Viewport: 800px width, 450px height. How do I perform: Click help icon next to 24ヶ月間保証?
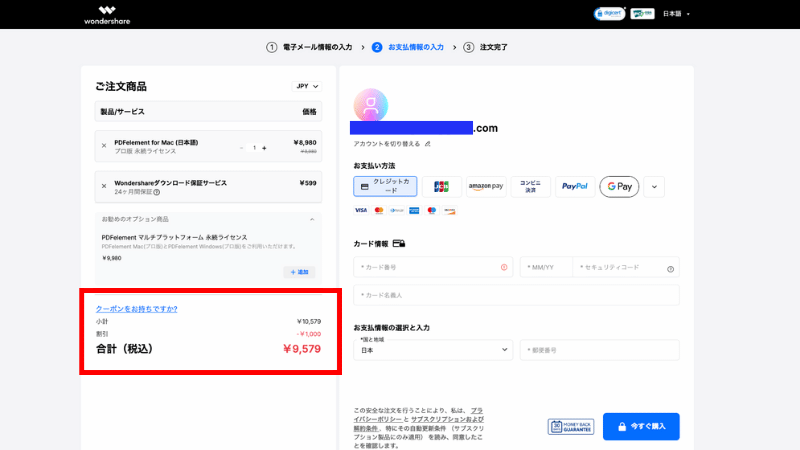[157, 192]
